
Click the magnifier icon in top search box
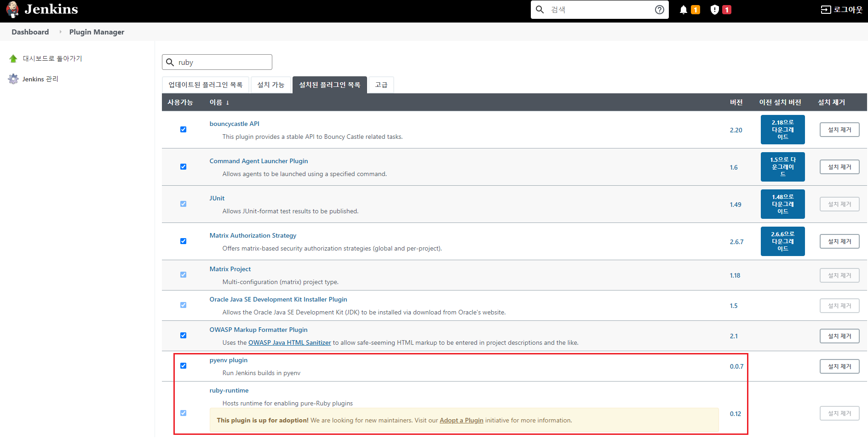(x=540, y=9)
